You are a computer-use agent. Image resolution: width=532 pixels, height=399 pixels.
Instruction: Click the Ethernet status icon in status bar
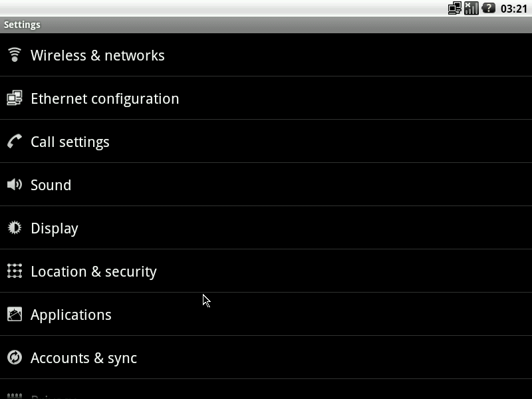(454, 8)
